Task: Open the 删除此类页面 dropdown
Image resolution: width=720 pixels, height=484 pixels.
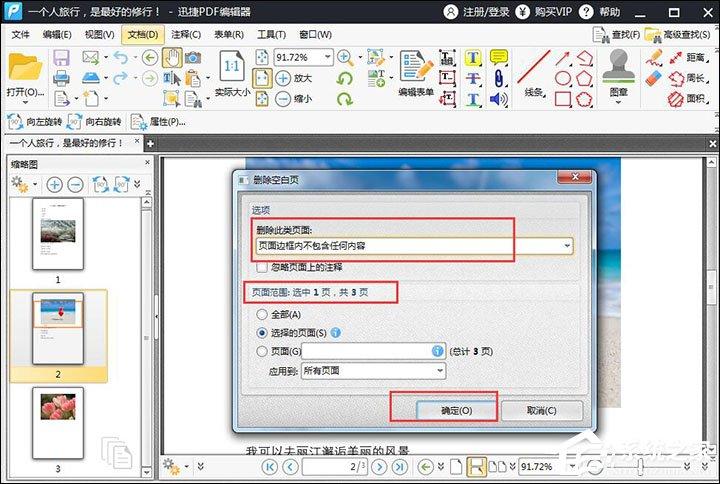Action: click(414, 246)
